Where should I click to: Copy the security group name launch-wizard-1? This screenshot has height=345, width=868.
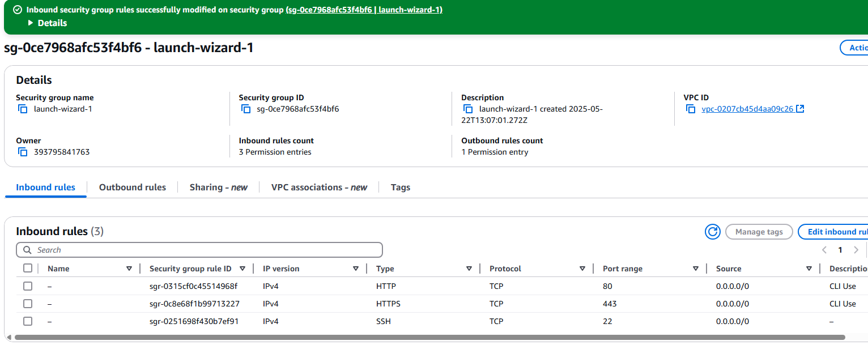tap(23, 109)
